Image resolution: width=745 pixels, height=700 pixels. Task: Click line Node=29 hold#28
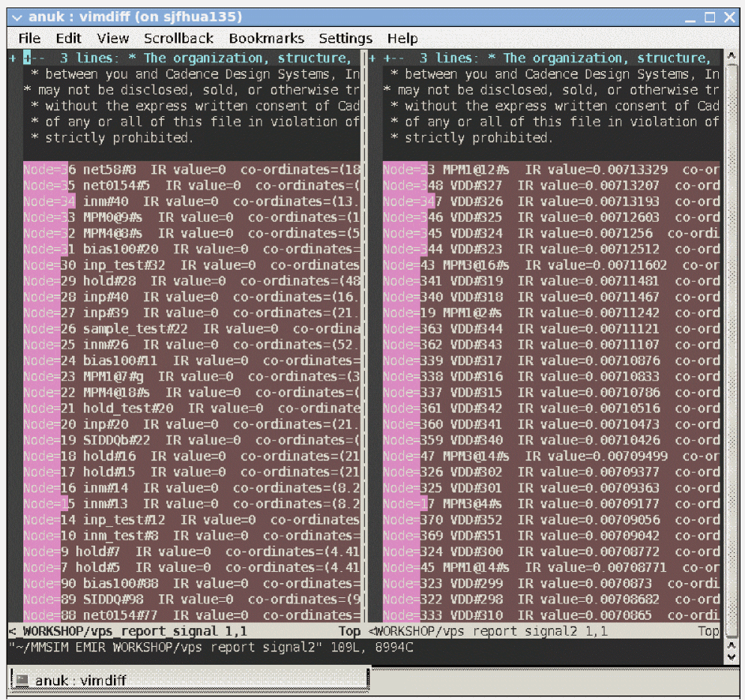pyautogui.click(x=193, y=281)
